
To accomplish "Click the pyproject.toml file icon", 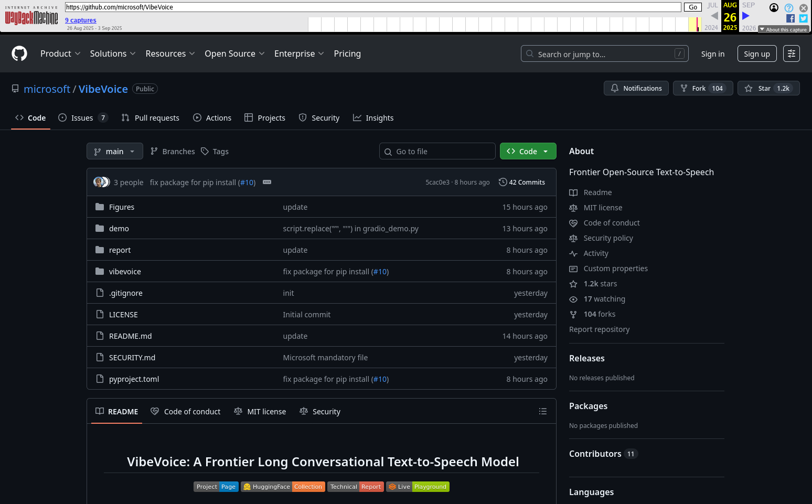I will pos(100,379).
